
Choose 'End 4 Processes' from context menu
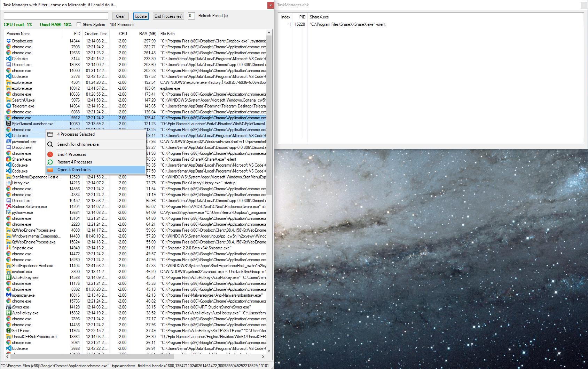tap(96, 154)
